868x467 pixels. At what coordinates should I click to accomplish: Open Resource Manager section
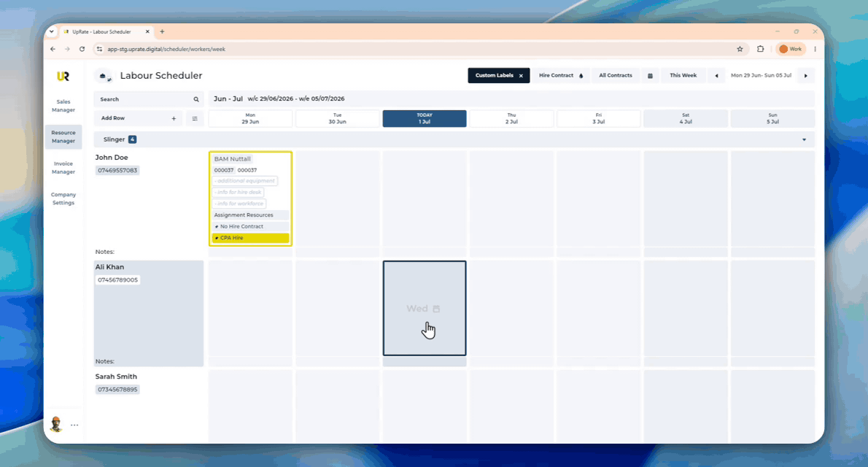tap(63, 137)
